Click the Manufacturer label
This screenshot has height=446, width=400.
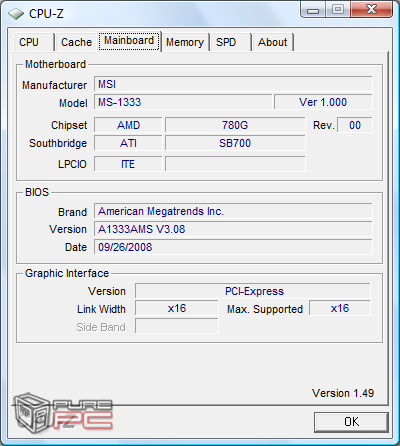pyautogui.click(x=54, y=85)
